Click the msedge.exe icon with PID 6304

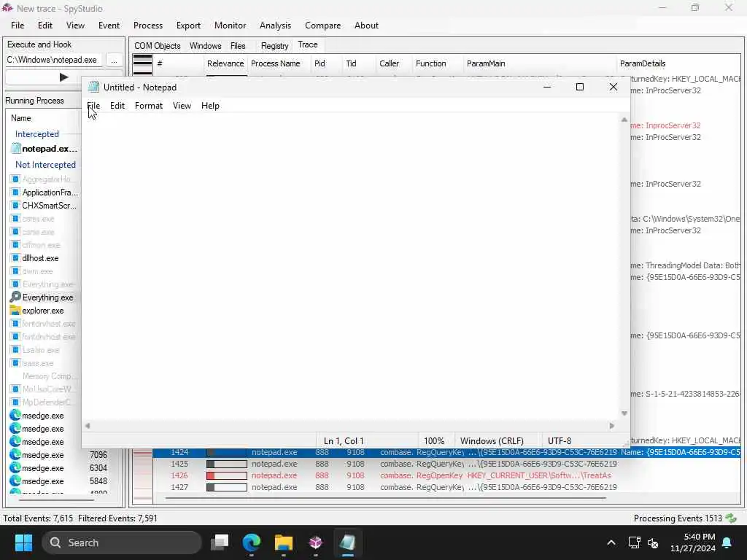click(x=15, y=468)
